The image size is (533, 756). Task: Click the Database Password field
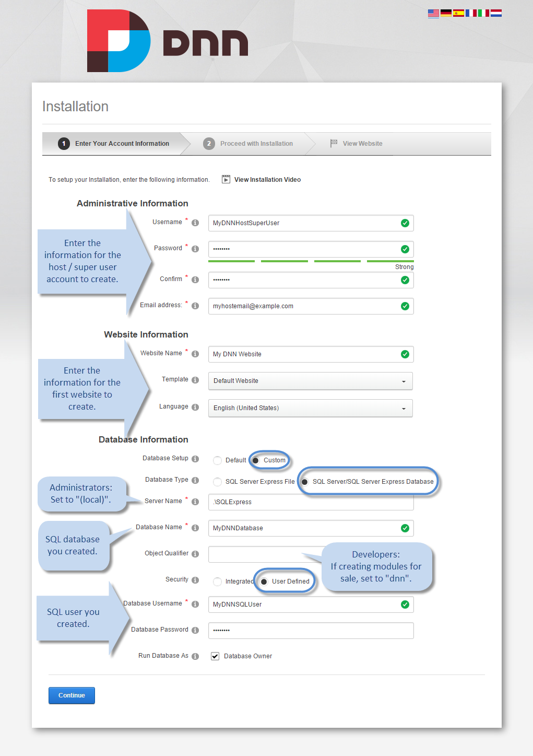click(311, 631)
